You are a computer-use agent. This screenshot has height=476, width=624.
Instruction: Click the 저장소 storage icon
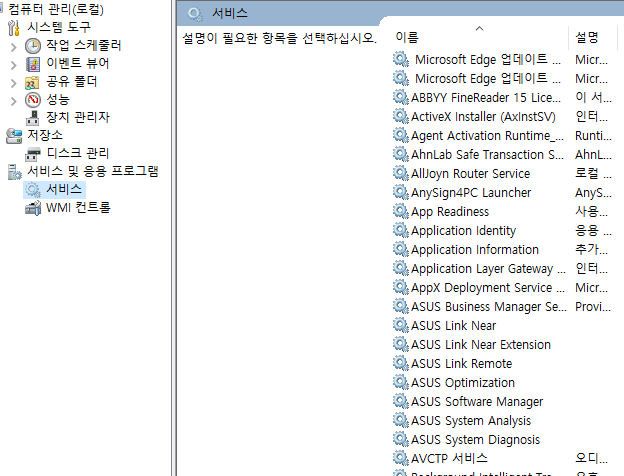(14, 136)
